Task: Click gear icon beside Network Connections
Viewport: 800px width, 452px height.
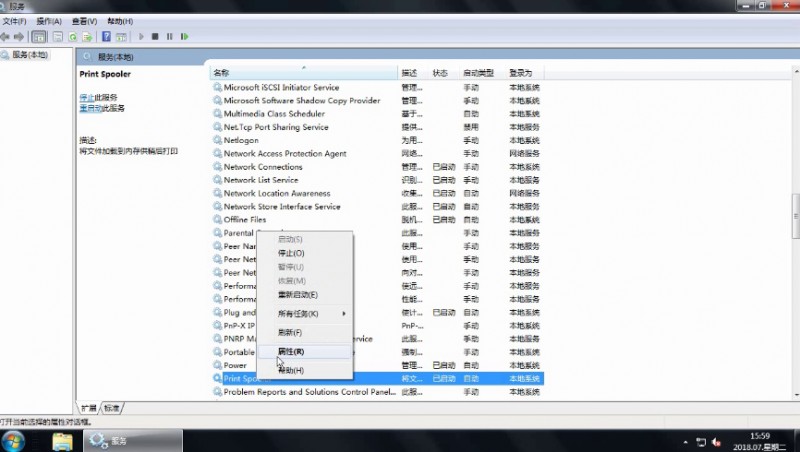Action: (x=217, y=166)
